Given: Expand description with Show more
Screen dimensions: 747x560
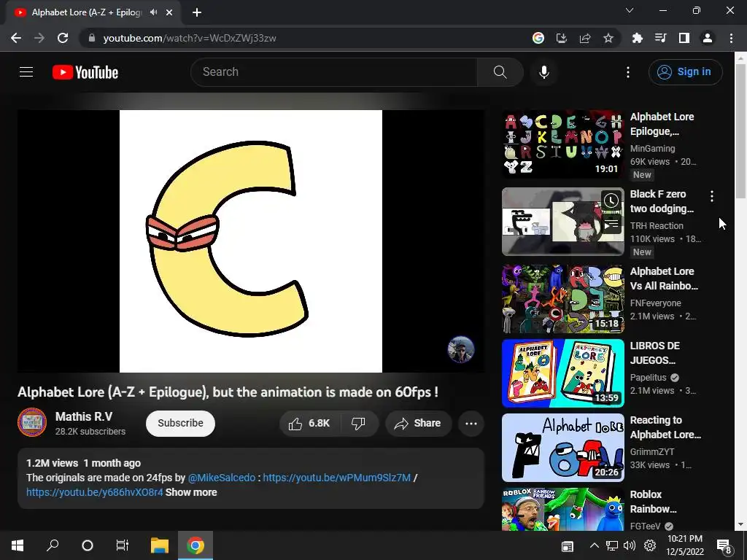Looking at the screenshot, I should tap(191, 492).
